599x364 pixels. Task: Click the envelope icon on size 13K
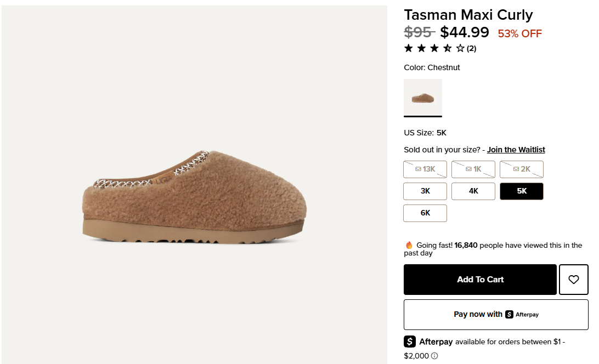tap(418, 169)
